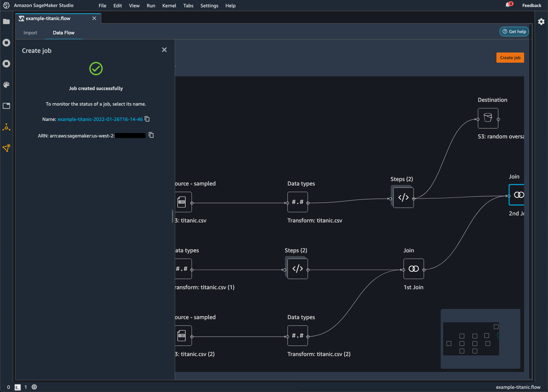The image size is (548, 392).
Task: Open the Kernel menu
Action: (x=169, y=6)
